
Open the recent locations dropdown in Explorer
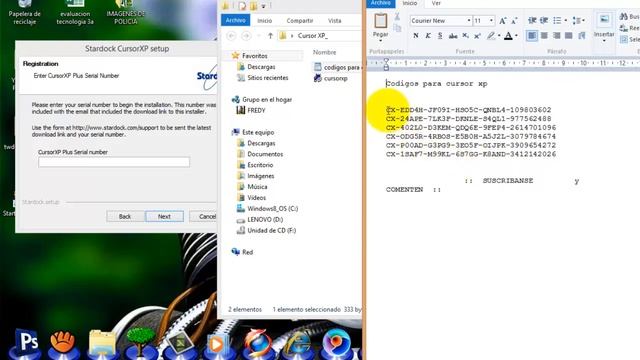pyautogui.click(x=258, y=36)
